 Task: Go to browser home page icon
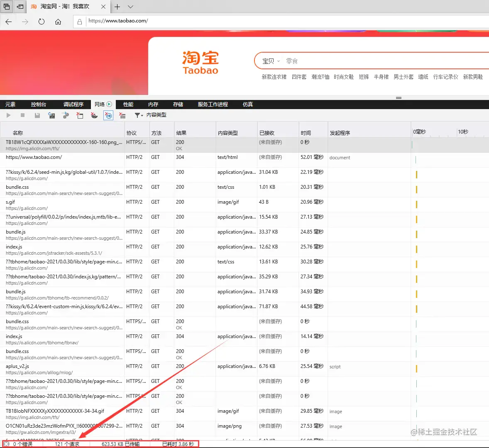pos(58,22)
